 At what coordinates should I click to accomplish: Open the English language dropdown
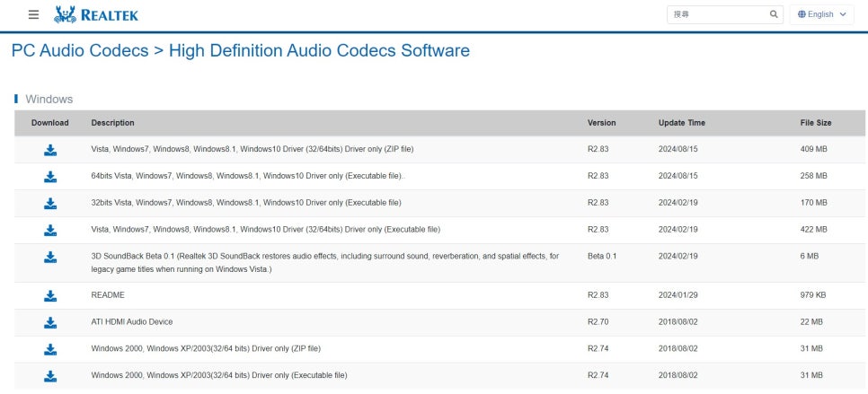coord(822,15)
